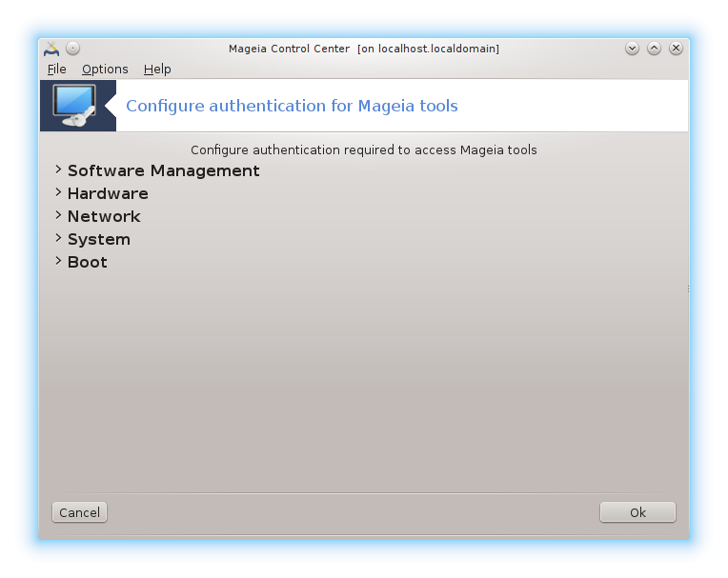
Task: Click the 'Configure authentication required' description text
Action: click(x=364, y=149)
